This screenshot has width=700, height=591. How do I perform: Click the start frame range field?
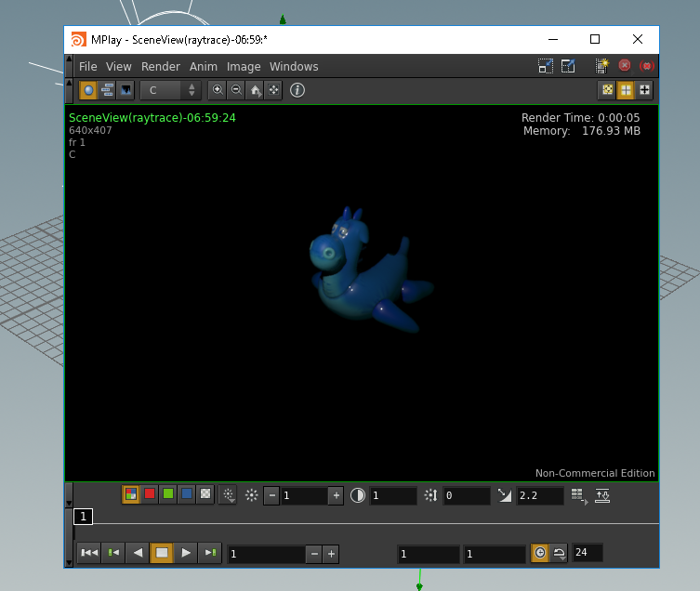(x=429, y=554)
